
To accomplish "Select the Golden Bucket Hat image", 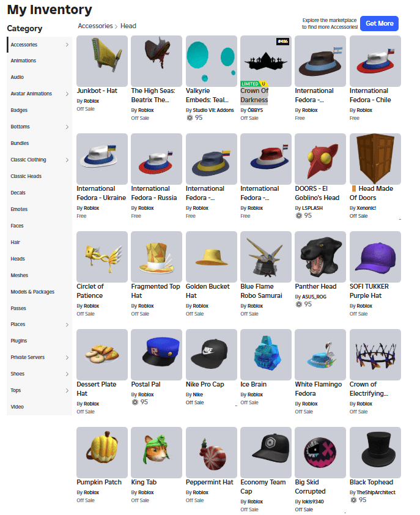I will (211, 256).
